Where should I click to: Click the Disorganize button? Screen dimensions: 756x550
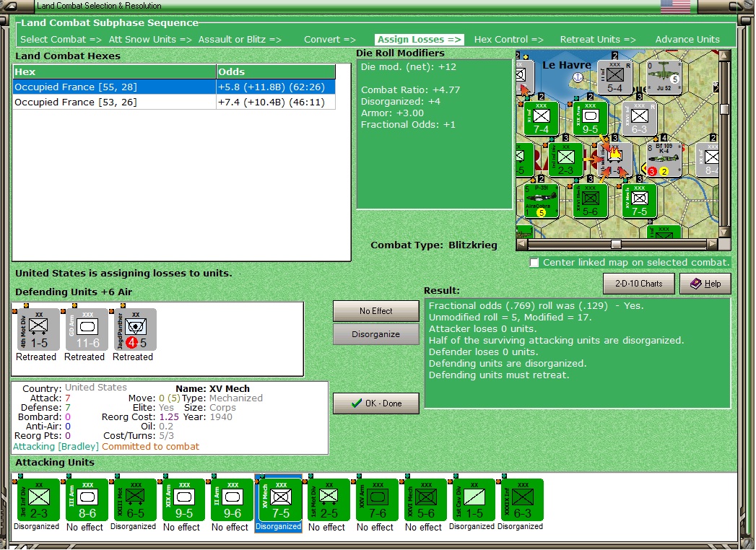click(376, 334)
